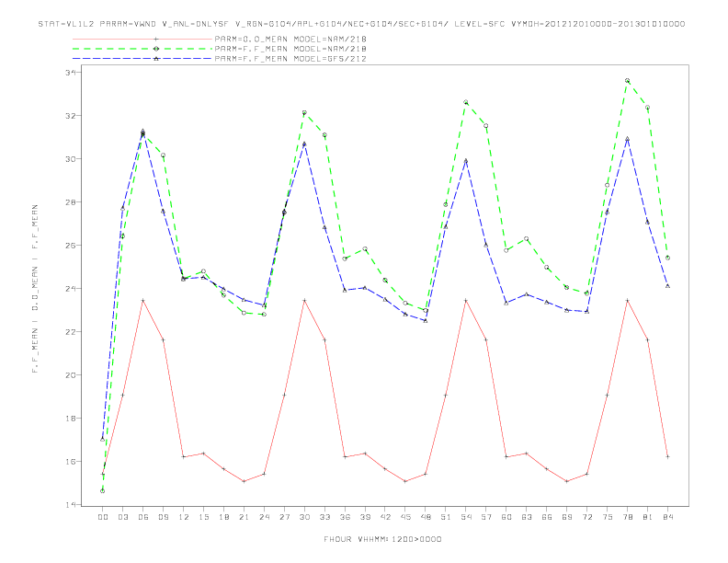Select legend entry PARM=O.O_MEAN MODEL=NAM/218
The height and width of the screenshot is (563, 728).
pyautogui.click(x=290, y=39)
